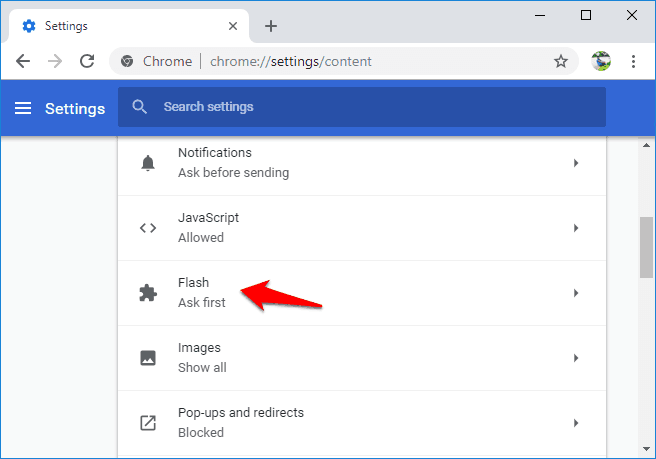The image size is (656, 459).
Task: Click the Notifications bell icon
Action: 148,163
